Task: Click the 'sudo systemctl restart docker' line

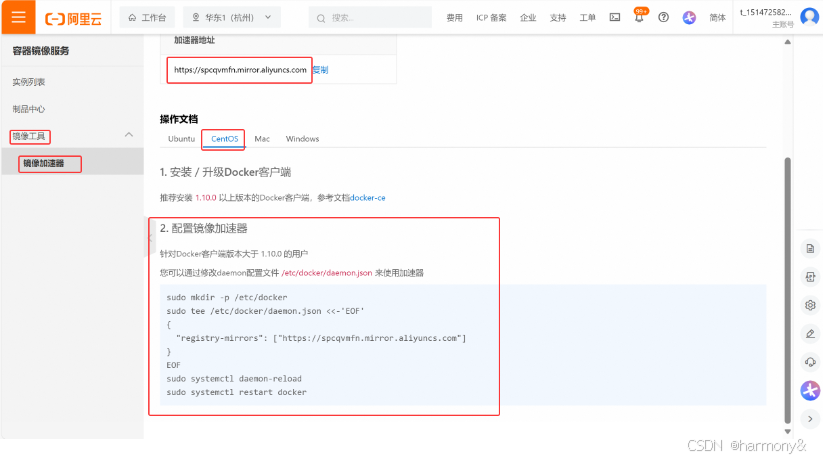Action: pyautogui.click(x=236, y=392)
